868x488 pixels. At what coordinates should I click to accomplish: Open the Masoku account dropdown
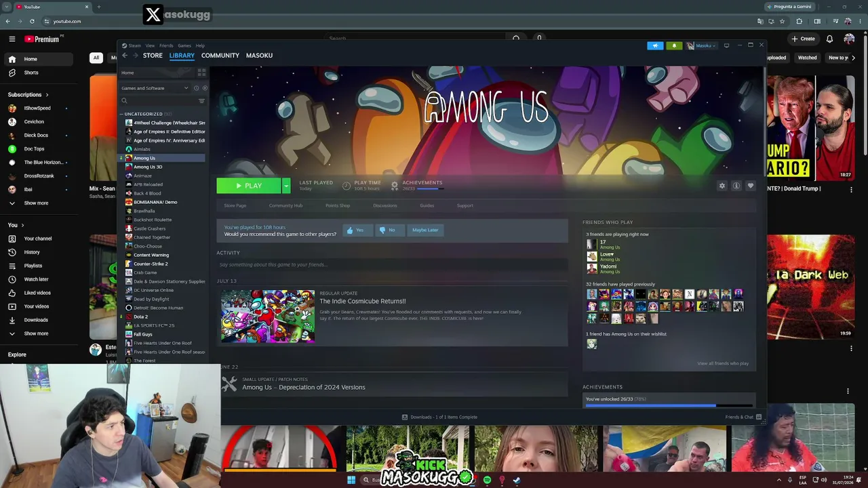[701, 45]
